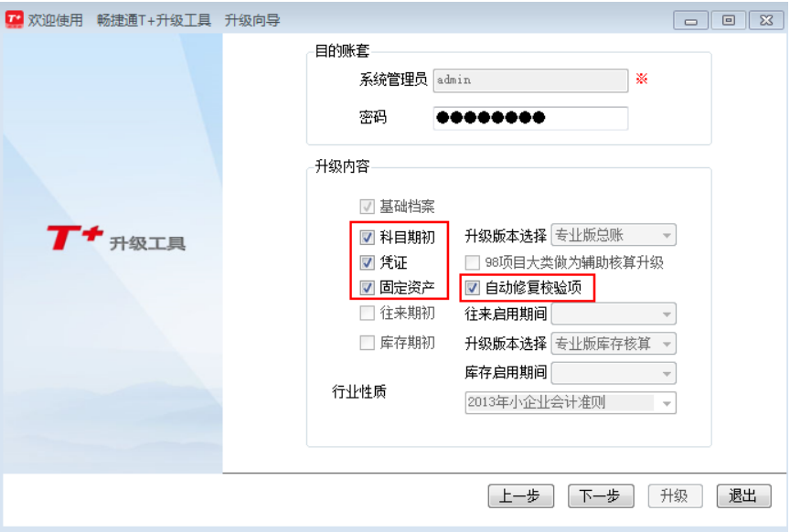Open the 专业版总账 version dropdown
790x532 pixels.
[614, 235]
